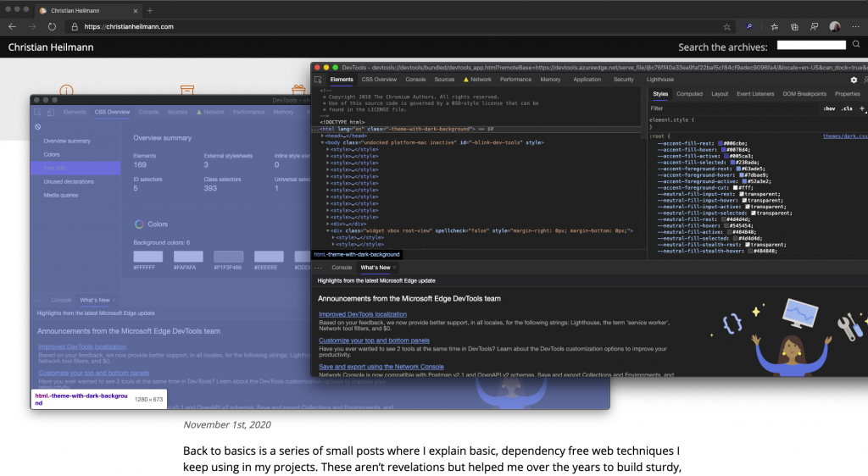The height and width of the screenshot is (476, 868).
Task: Expand the div node above widget vbox
Action: tap(328, 224)
